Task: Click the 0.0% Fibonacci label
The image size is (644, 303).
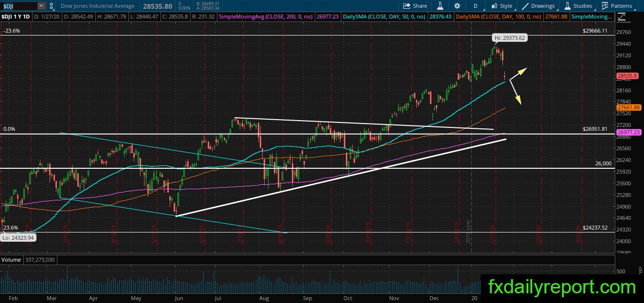Action: (x=9, y=129)
